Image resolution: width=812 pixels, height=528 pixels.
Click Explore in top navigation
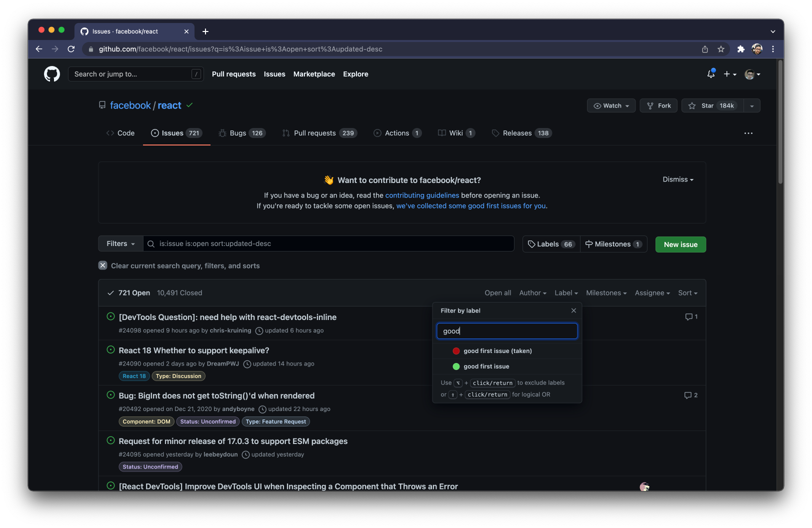click(x=355, y=74)
